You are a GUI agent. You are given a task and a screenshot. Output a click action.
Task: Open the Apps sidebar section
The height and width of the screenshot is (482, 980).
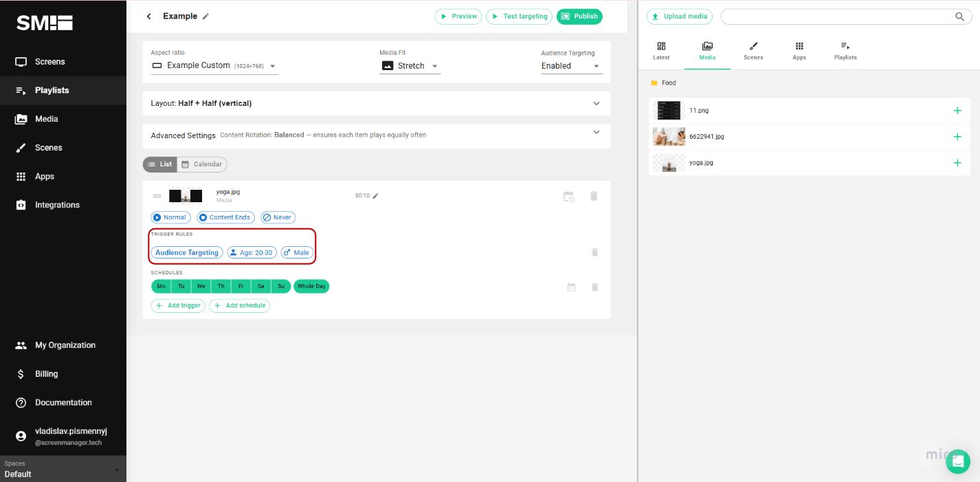pyautogui.click(x=44, y=177)
